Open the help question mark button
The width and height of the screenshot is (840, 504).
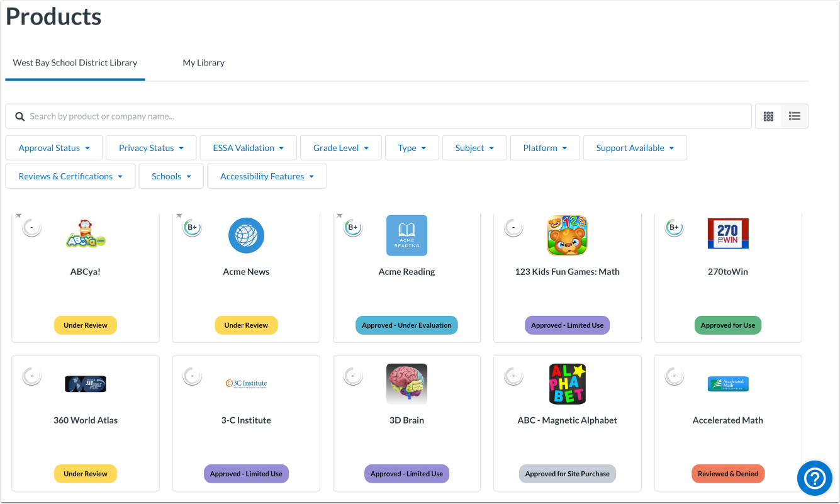815,479
